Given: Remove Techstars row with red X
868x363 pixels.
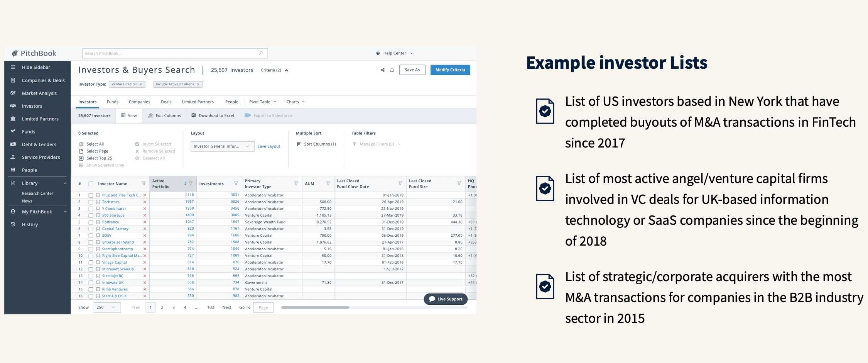Looking at the screenshot, I should pyautogui.click(x=145, y=202).
